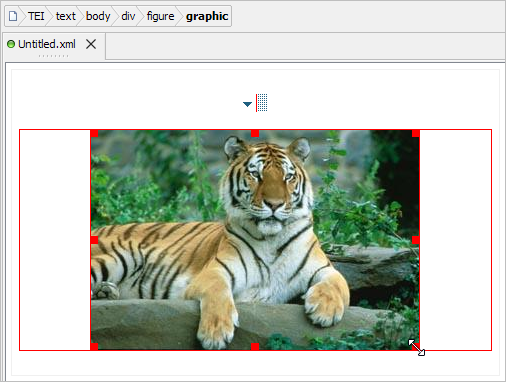This screenshot has height=382, width=506.
Task: Click the top-left red resize handle
Action: (x=94, y=133)
